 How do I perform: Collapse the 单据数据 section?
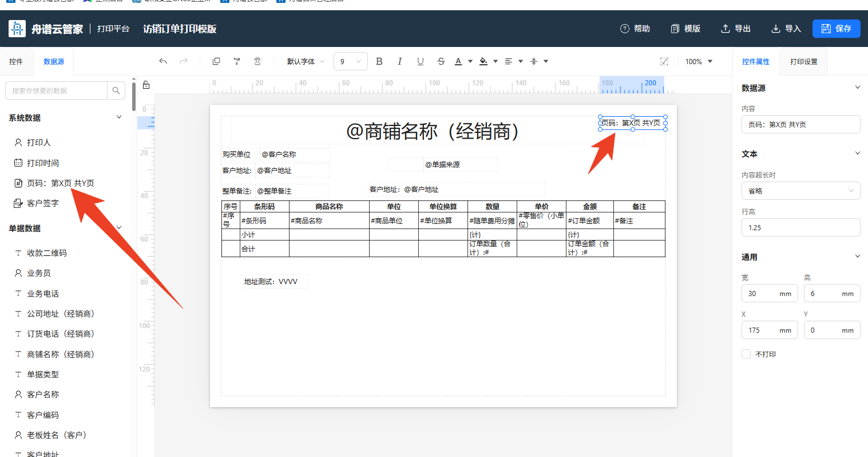[119, 227]
